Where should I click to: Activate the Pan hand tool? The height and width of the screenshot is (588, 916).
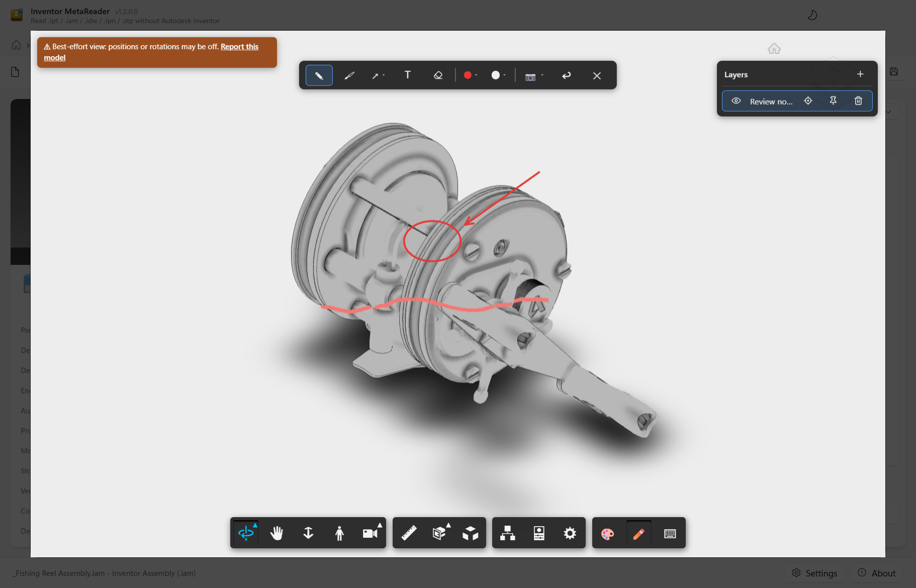277,533
